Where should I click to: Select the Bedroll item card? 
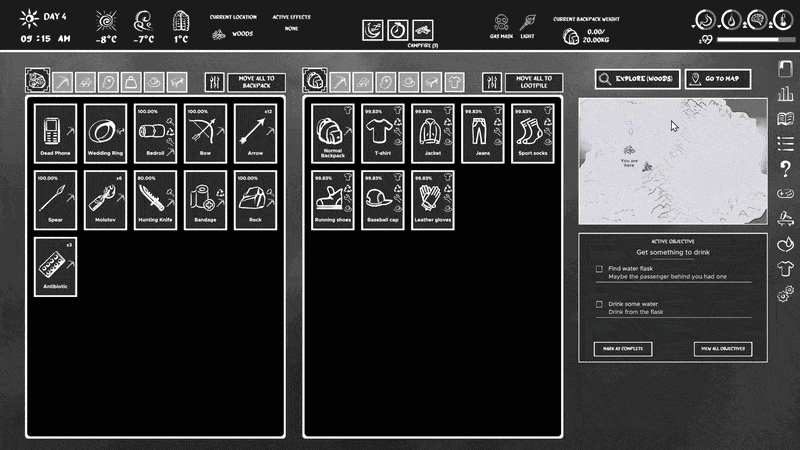[155, 134]
